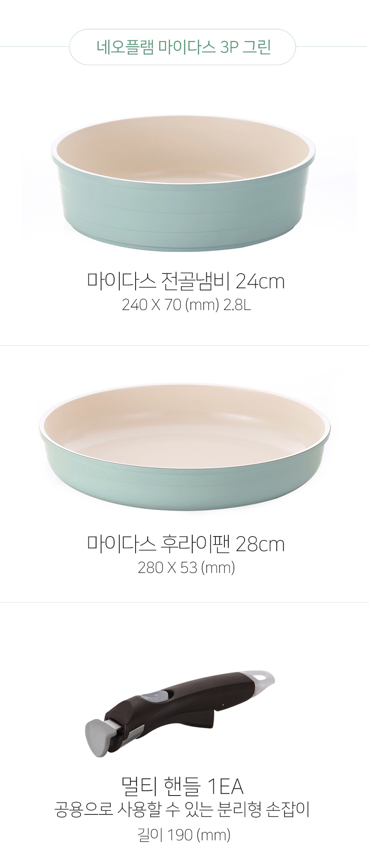Image resolution: width=369 pixels, height=868 pixels.
Task: Click the 멀티 핸들 1EA heading
Action: click(183, 786)
